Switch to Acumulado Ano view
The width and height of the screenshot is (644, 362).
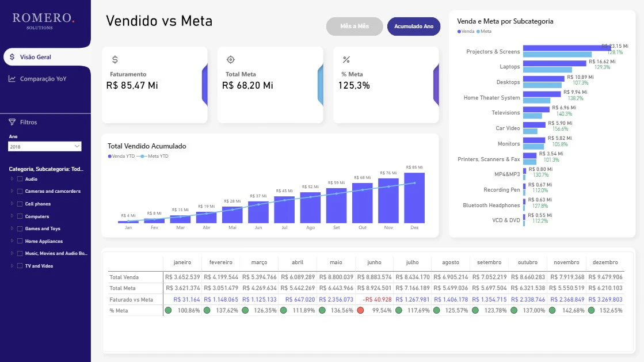tap(414, 26)
